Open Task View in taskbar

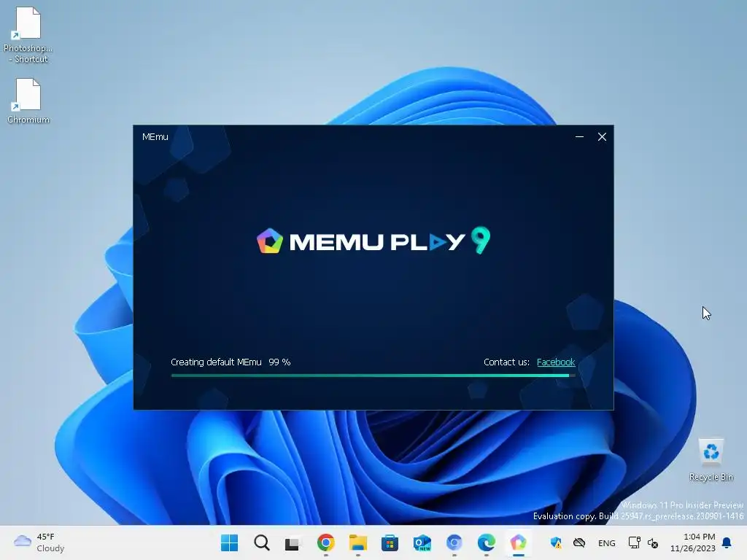(293, 542)
